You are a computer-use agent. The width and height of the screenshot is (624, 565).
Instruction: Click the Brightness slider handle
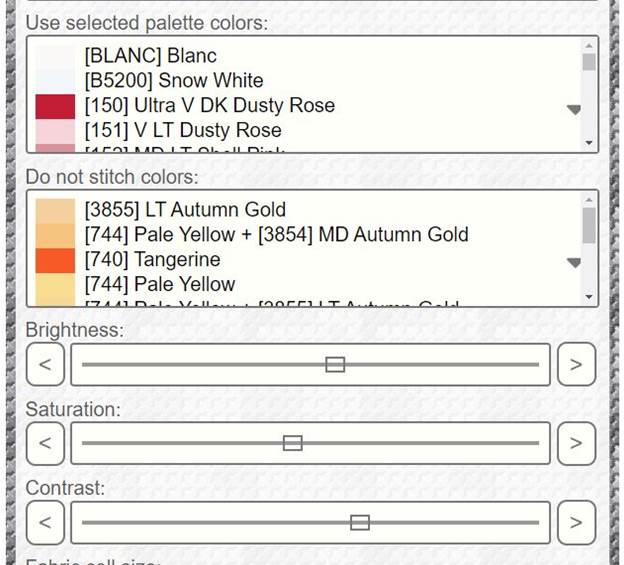click(x=335, y=364)
